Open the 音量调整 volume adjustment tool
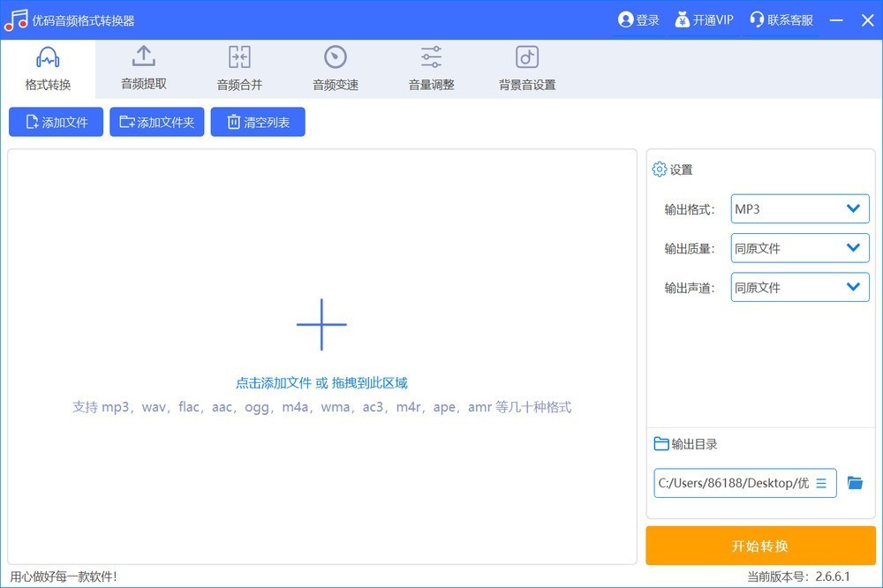This screenshot has height=588, width=883. point(431,69)
